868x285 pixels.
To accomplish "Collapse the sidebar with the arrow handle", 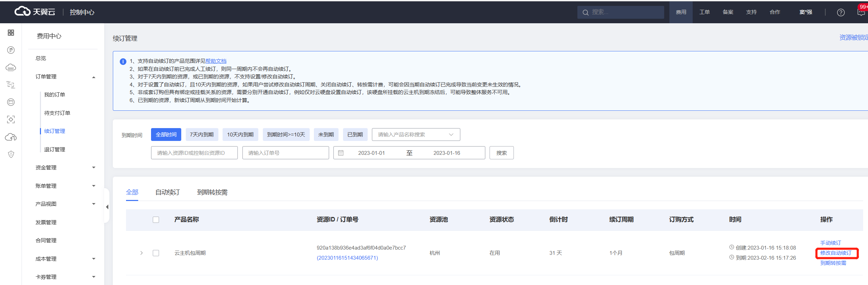I will 107,207.
